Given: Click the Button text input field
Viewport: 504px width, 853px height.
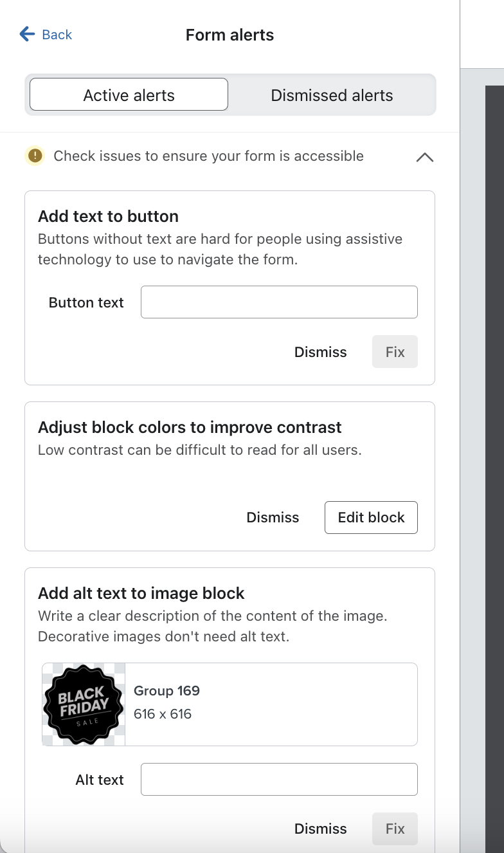Looking at the screenshot, I should click(279, 302).
